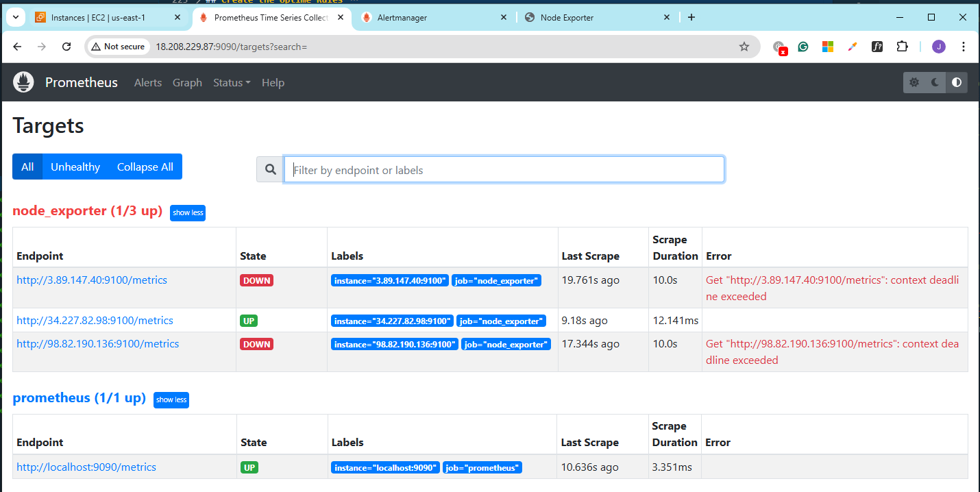The width and height of the screenshot is (980, 492).
Task: Click the Not secure site info chip
Action: pyautogui.click(x=119, y=47)
